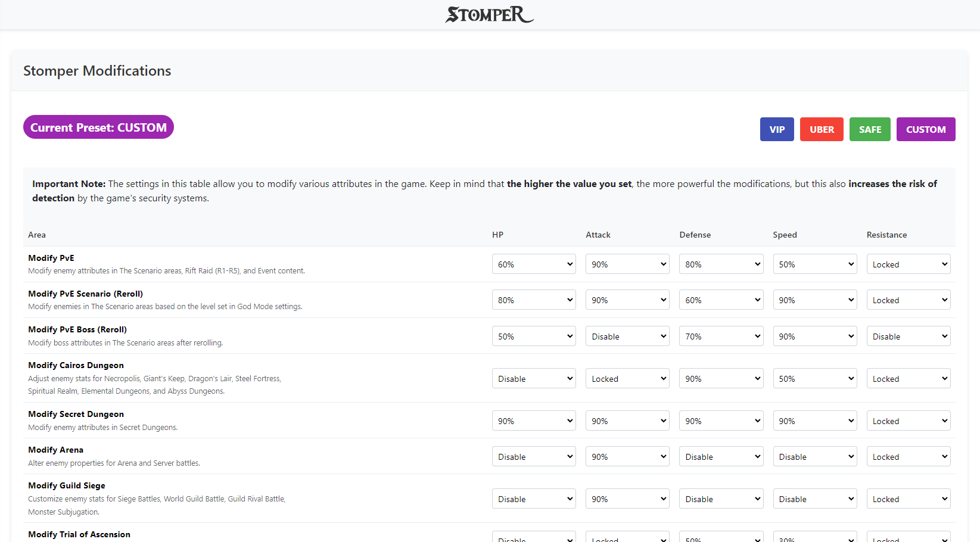980x542 pixels.
Task: Apply the VIP preset
Action: point(777,129)
